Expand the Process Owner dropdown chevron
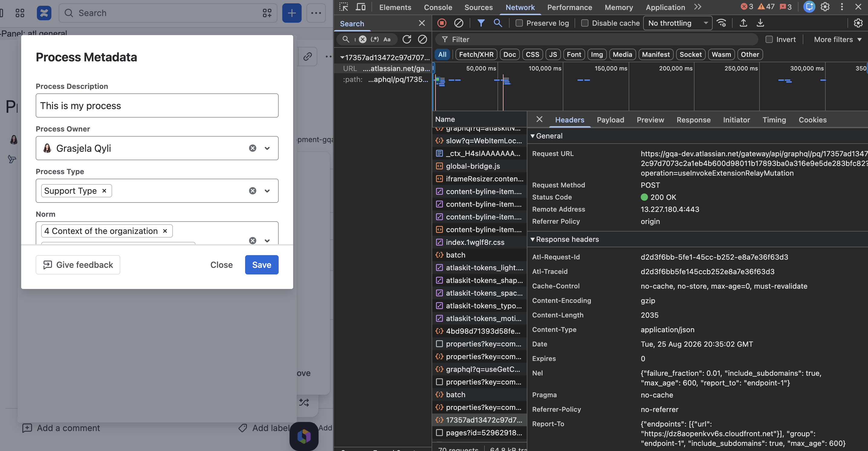Image resolution: width=868 pixels, height=451 pixels. coord(267,148)
